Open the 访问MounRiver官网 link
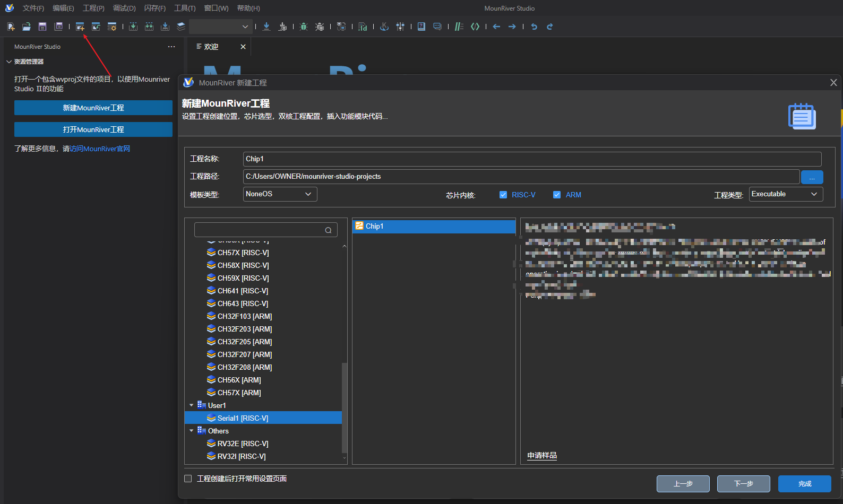 pos(100,149)
